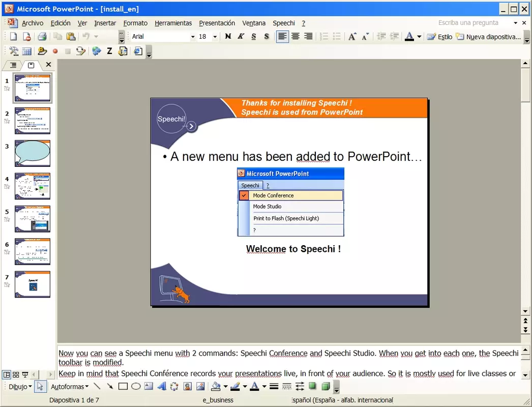Viewport: 532px width, 407px height.
Task: Insert a Text Box from drawing toolbar
Action: (x=149, y=386)
